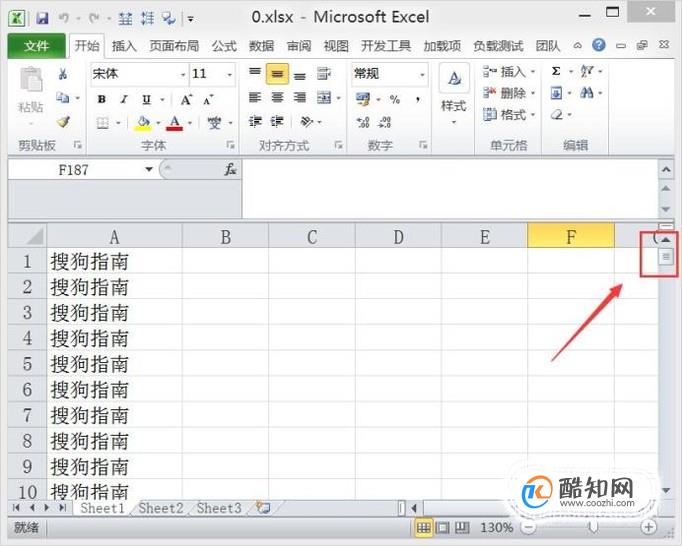Screen dimensions: 682x546
Task: Open the font size dropdown
Action: (230, 74)
